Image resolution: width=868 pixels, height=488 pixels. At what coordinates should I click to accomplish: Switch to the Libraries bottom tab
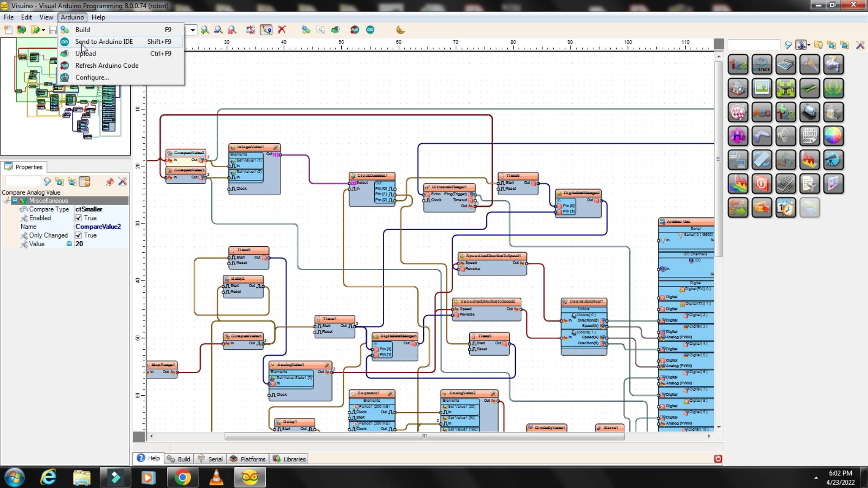pos(289,459)
